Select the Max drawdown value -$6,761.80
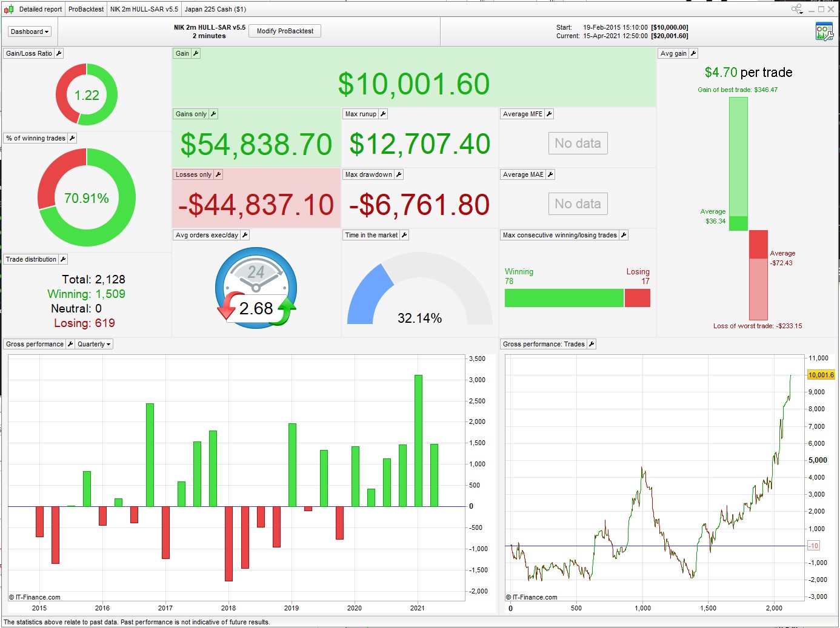Screen dimensions: 840x628 (x=419, y=205)
